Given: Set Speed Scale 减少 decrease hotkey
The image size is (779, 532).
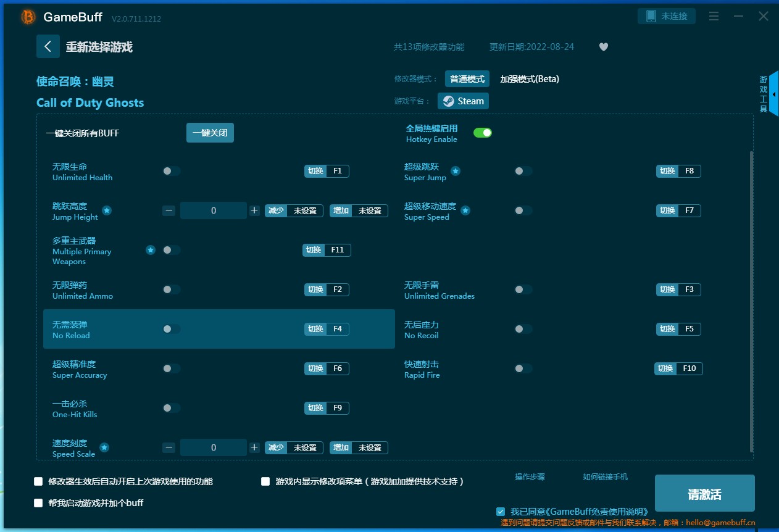Looking at the screenshot, I should [x=294, y=447].
